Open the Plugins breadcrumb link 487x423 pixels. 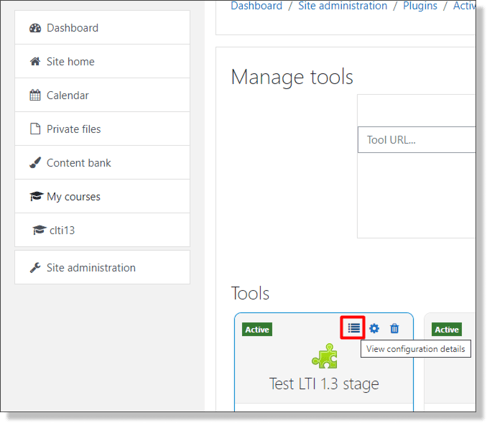[420, 6]
